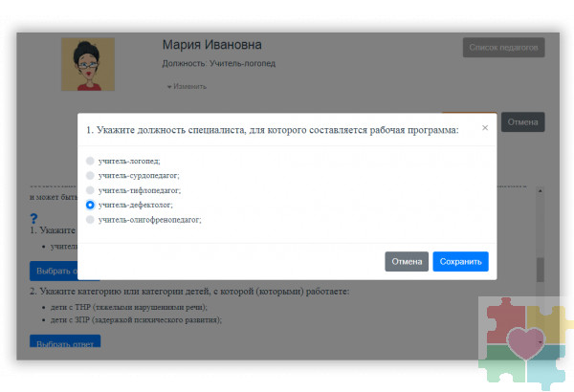Click the Мария Ивановна name heading
This screenshot has width=574, height=392.
tap(211, 45)
